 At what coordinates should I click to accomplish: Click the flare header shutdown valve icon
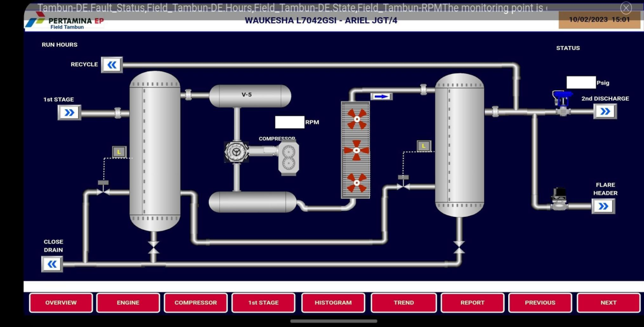tap(559, 199)
